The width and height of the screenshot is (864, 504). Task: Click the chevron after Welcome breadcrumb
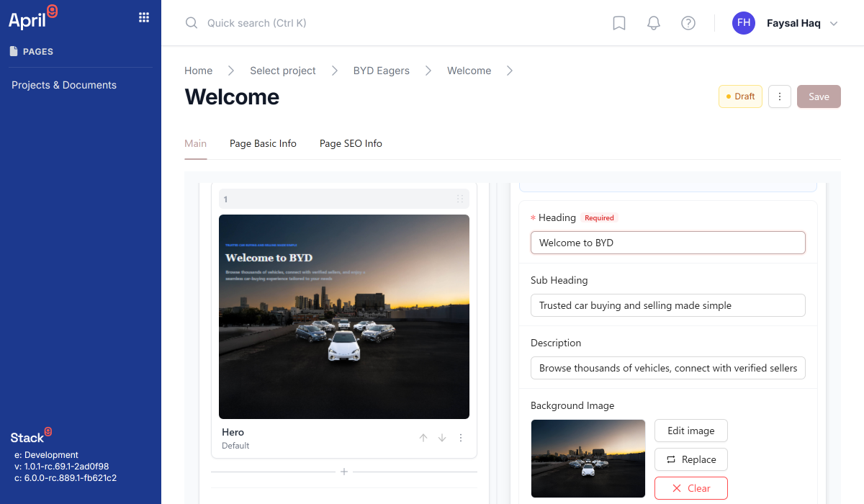point(510,71)
